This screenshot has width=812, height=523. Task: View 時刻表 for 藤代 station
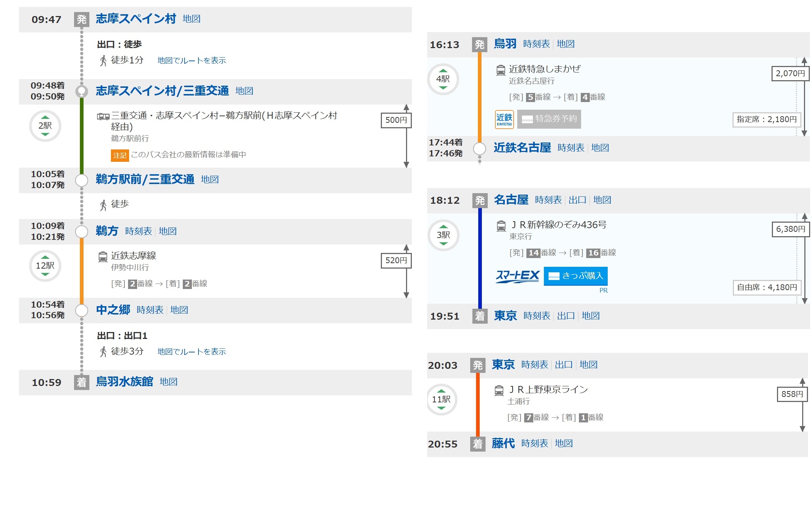[534, 443]
